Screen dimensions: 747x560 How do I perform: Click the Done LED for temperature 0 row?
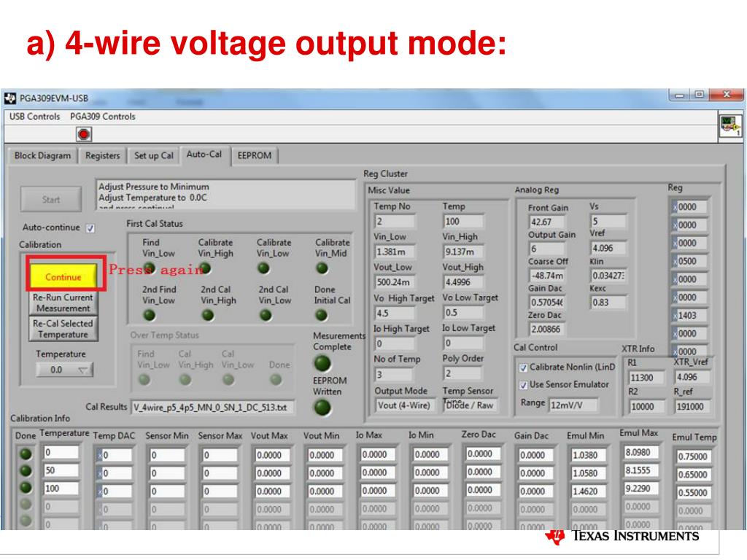pos(26,454)
